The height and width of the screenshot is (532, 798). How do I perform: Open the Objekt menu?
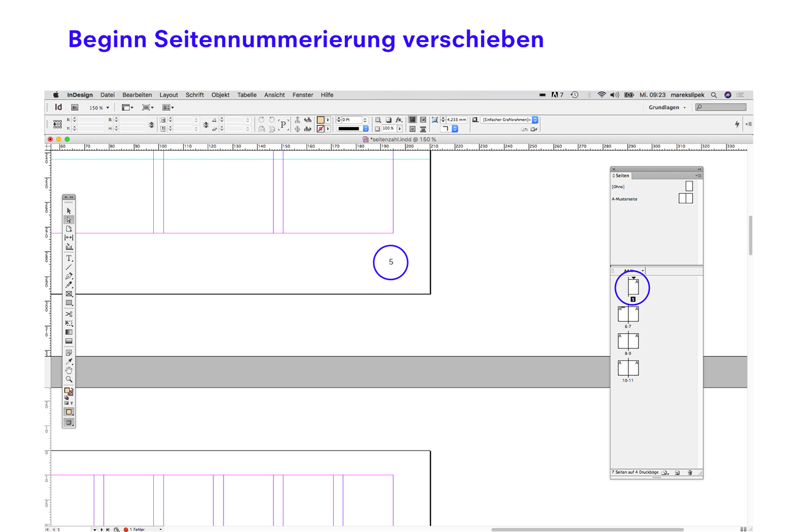(x=220, y=95)
